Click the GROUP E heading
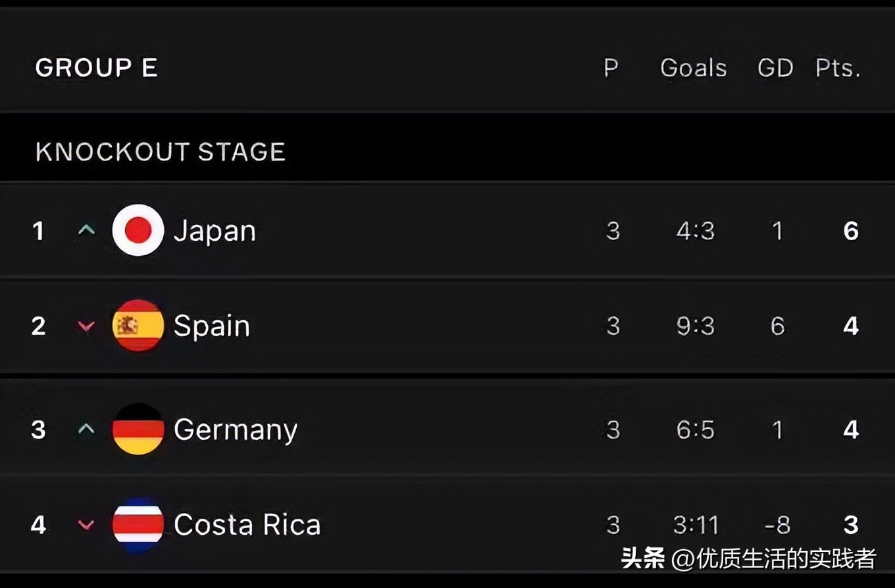This screenshot has width=895, height=588. (96, 68)
